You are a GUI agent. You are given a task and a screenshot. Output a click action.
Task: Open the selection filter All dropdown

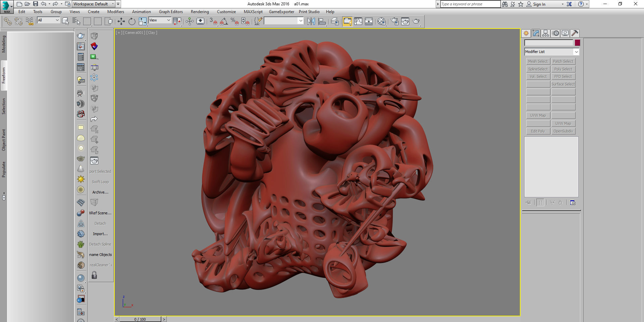point(48,20)
